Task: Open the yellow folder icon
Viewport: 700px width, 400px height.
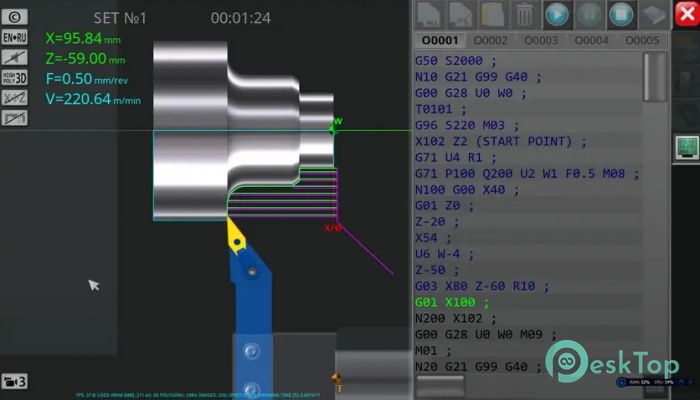Action: 493,15
